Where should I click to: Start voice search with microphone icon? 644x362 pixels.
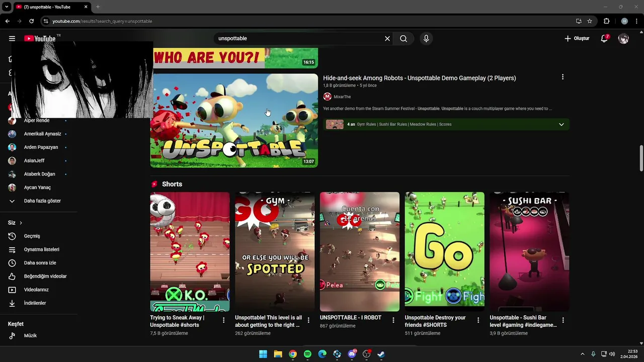pyautogui.click(x=426, y=38)
